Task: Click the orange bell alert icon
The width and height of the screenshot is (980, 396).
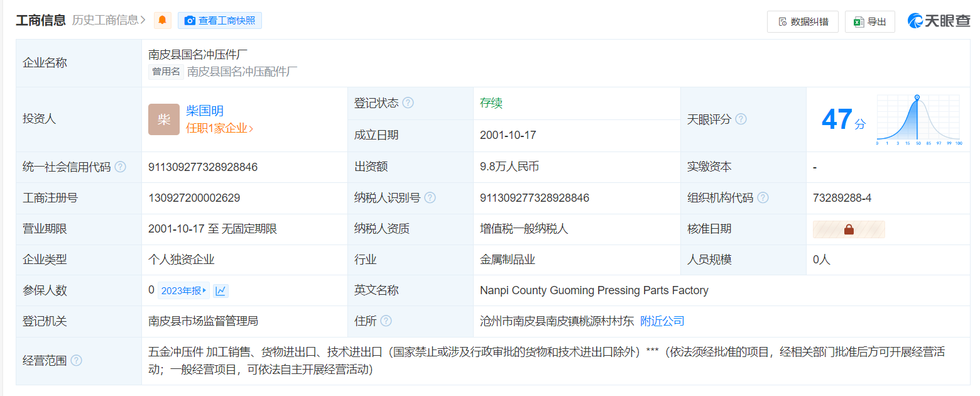Action: (x=162, y=20)
